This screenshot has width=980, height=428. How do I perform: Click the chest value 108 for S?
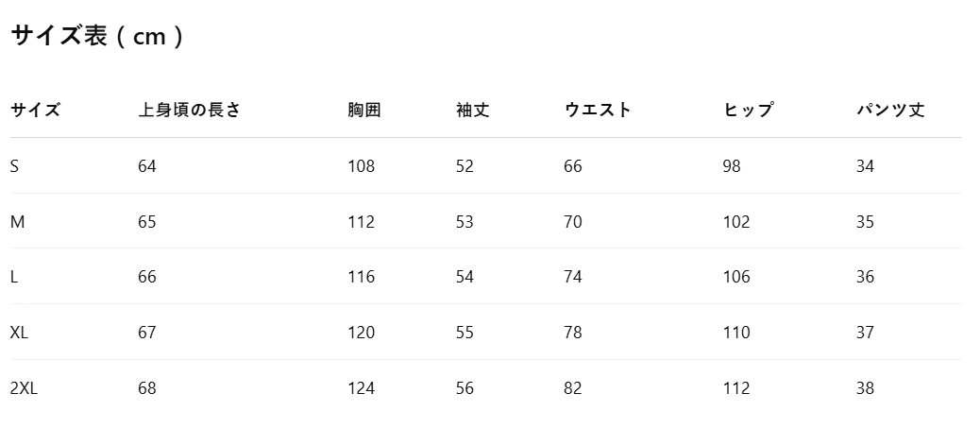coord(362,166)
